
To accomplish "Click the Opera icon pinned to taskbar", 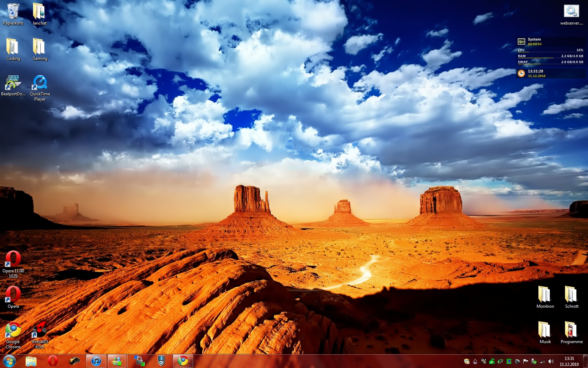I will (x=53, y=361).
